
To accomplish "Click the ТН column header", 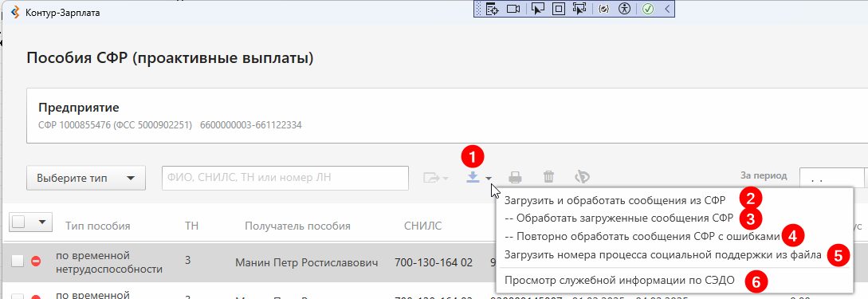I will (x=191, y=226).
